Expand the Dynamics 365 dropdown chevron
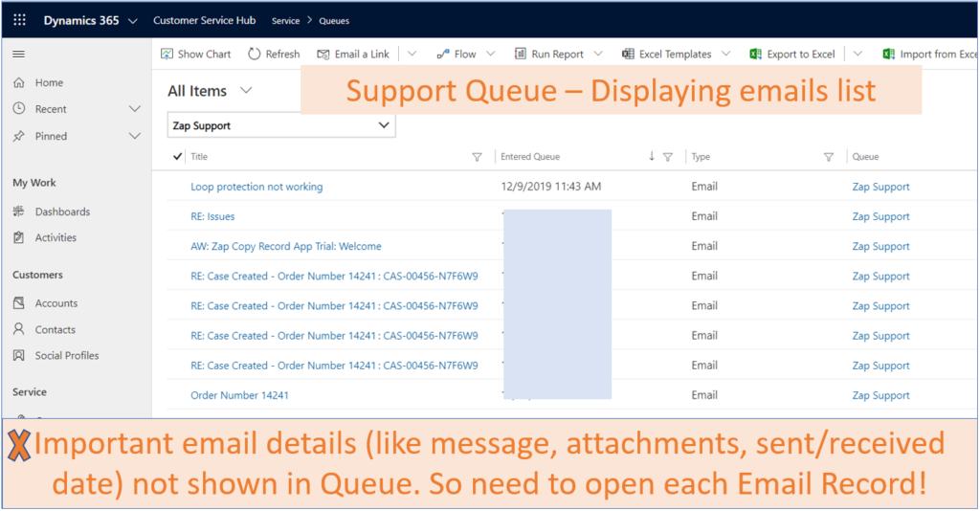 [x=132, y=21]
